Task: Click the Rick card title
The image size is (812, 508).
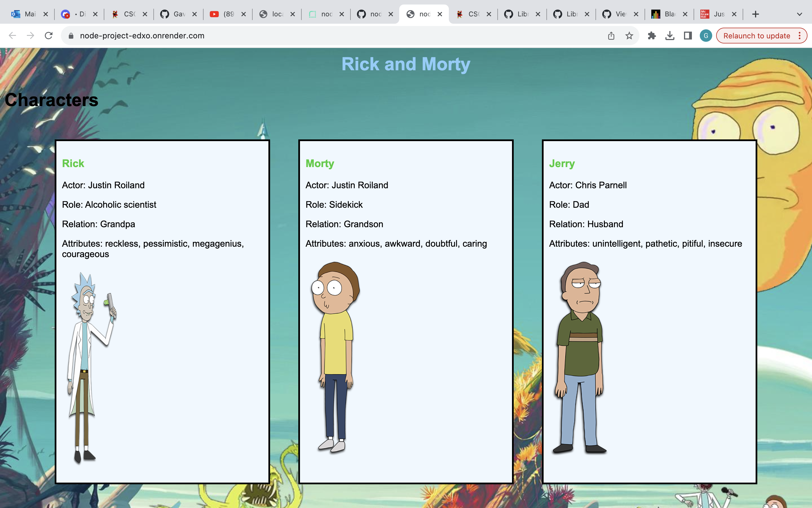Action: point(73,163)
